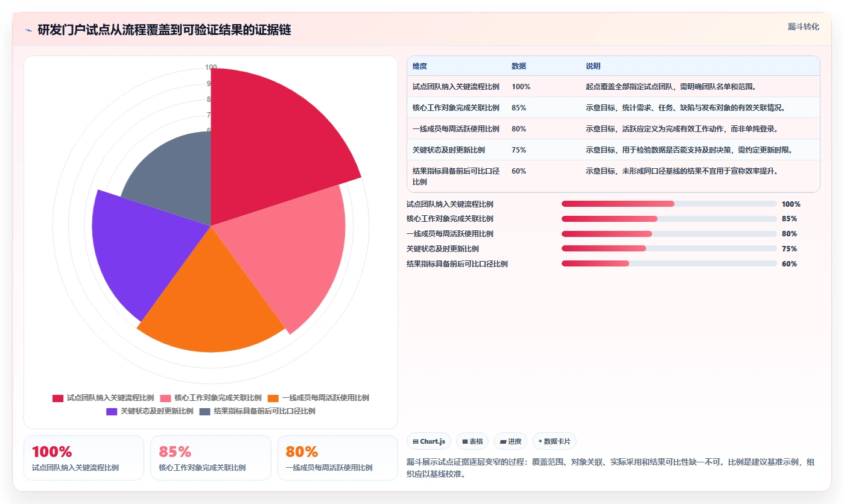Click the 60% cell in the data table
This screenshot has width=844, height=504.
pyautogui.click(x=519, y=171)
